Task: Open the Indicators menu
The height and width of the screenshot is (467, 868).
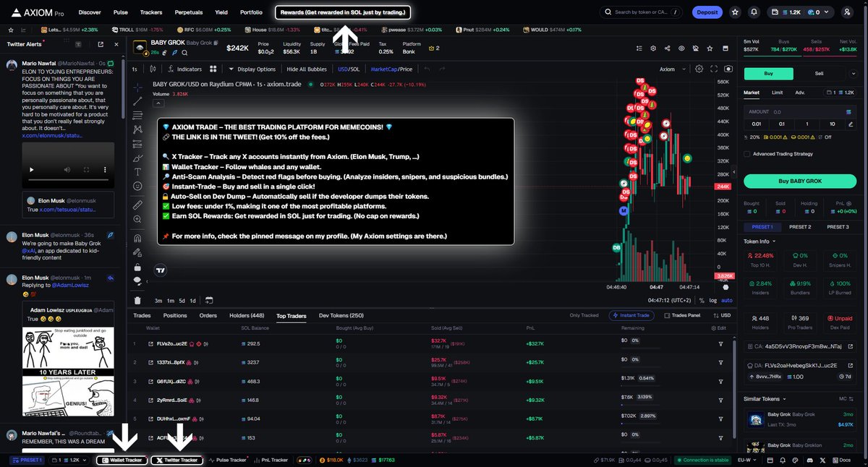Action: click(x=184, y=69)
